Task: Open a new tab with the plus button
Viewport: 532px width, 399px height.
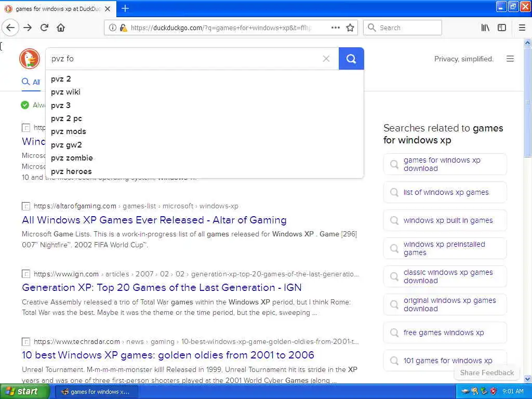Action: [x=125, y=8]
